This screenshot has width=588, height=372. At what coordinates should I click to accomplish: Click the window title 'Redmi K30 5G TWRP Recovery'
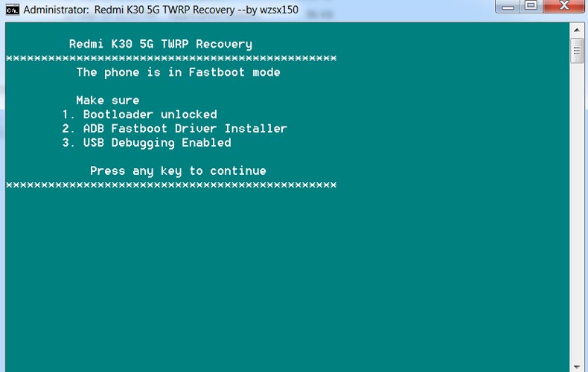point(164,10)
